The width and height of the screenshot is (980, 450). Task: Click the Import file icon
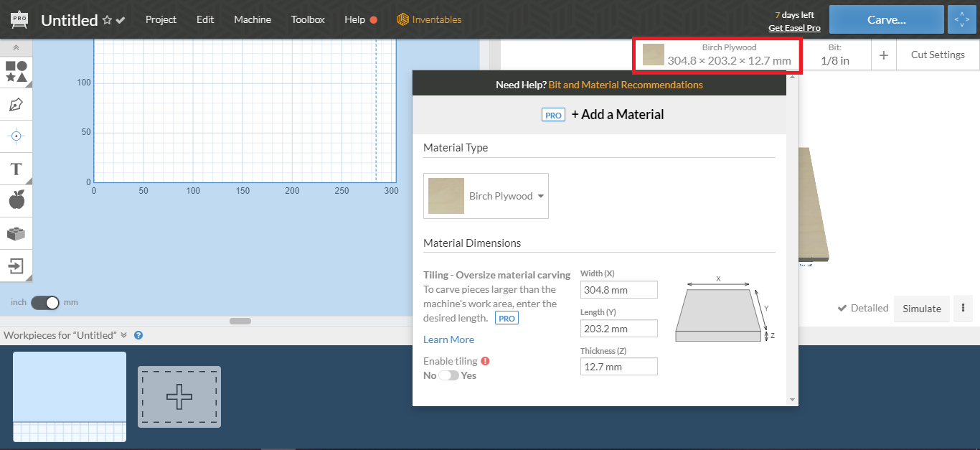click(17, 266)
